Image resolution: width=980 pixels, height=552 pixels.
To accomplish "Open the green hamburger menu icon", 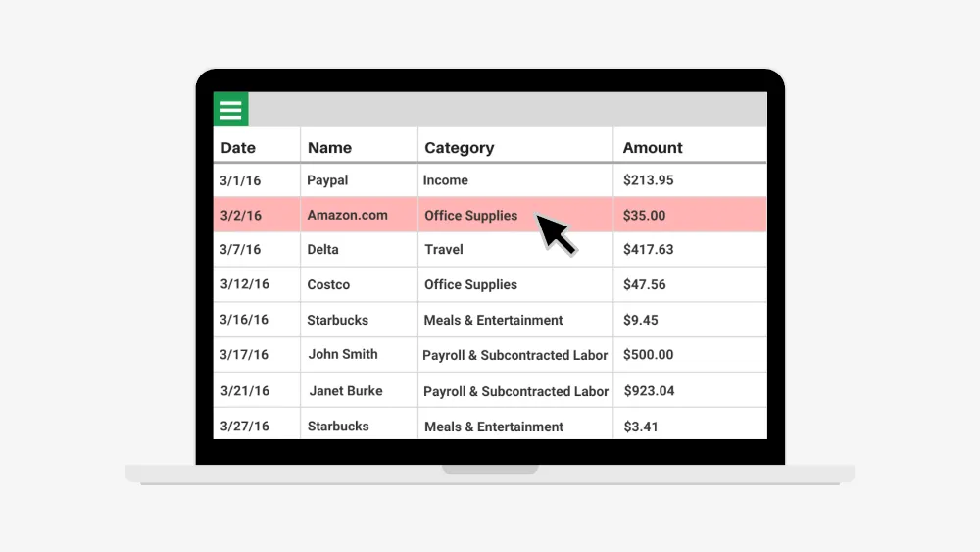I will pos(230,110).
